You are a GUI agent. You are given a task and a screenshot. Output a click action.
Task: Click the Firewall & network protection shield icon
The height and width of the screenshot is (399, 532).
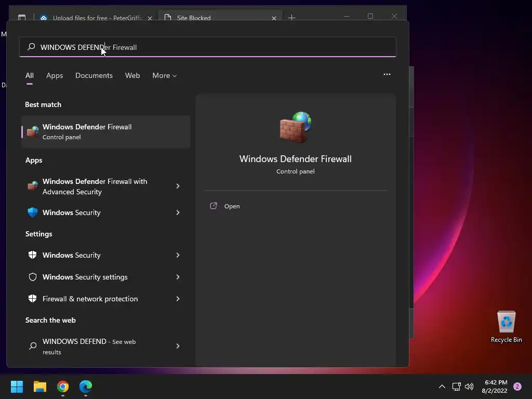point(33,299)
